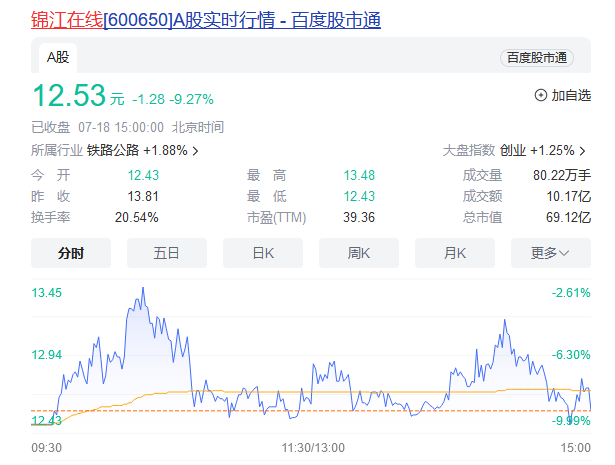615x465 pixels.
Task: Click 最高 value 13.48
Action: 359,175
